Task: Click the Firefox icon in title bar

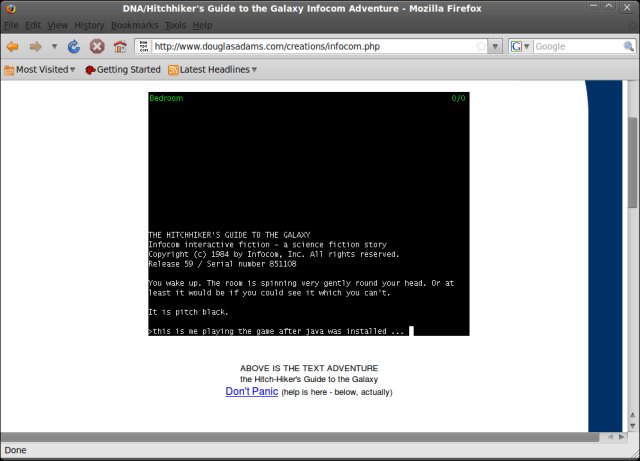Action: coord(11,8)
